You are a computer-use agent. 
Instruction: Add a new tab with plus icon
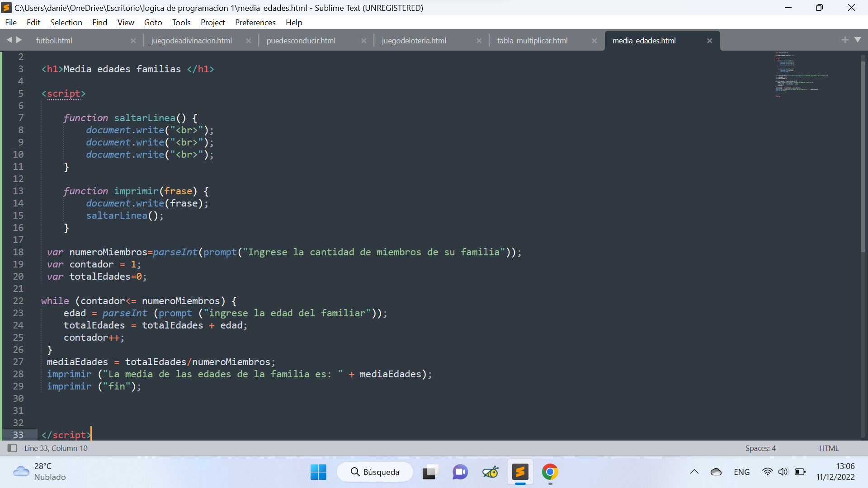(844, 40)
